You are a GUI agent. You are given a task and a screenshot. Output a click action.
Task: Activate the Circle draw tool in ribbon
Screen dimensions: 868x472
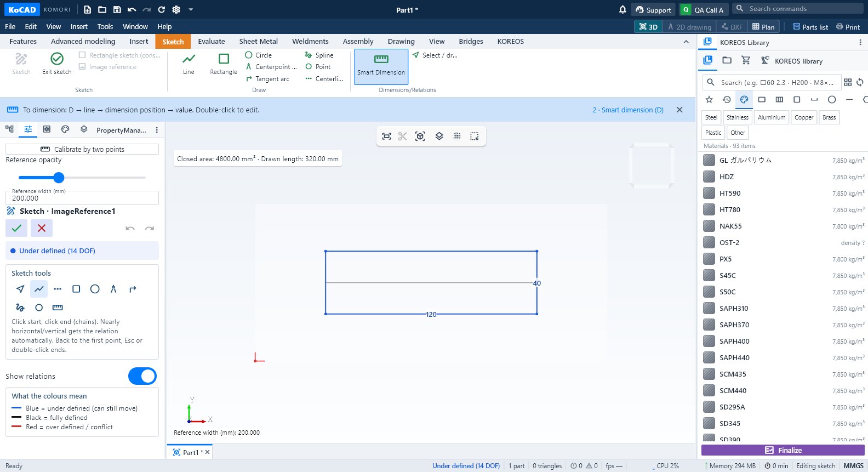coord(258,55)
